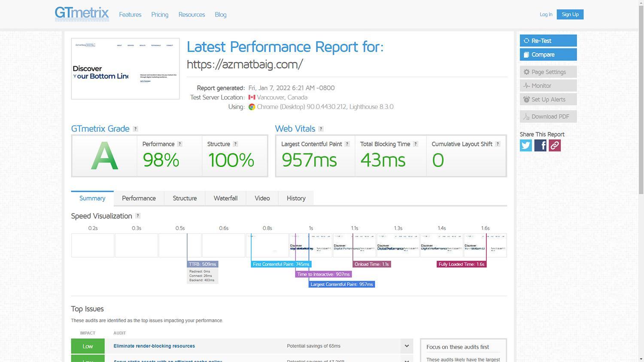Click the Compare button
644x362 pixels.
click(x=548, y=54)
